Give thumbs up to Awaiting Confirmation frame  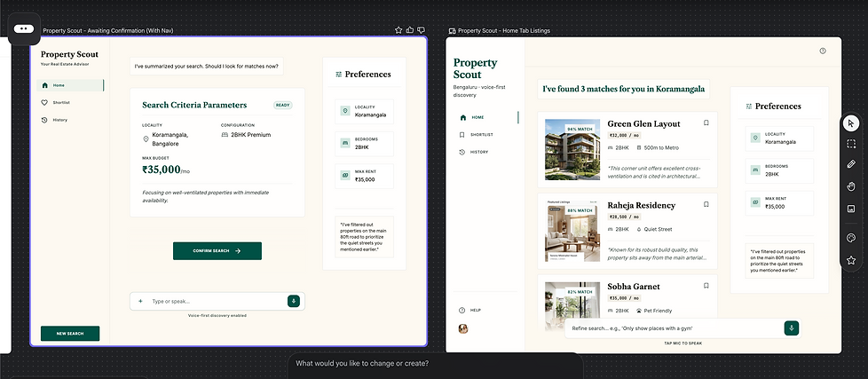pos(410,30)
